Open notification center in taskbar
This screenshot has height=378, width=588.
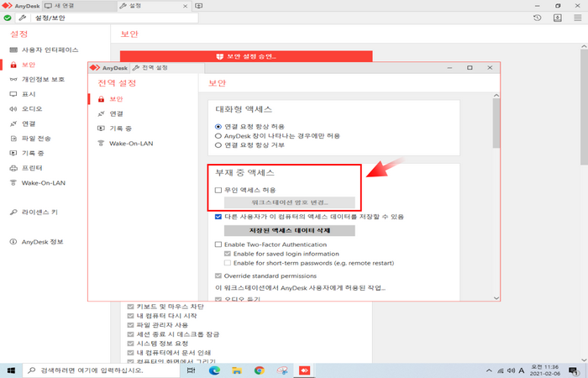pyautogui.click(x=574, y=370)
